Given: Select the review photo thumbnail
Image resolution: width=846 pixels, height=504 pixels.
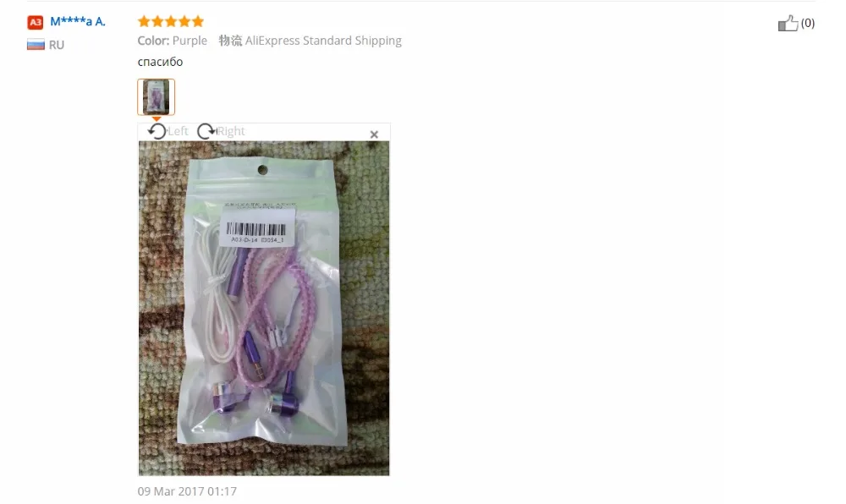Looking at the screenshot, I should [156, 97].
